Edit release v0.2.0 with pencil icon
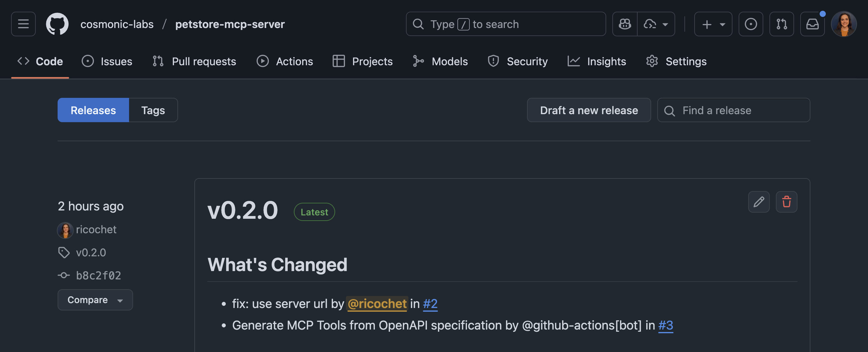 (x=758, y=202)
